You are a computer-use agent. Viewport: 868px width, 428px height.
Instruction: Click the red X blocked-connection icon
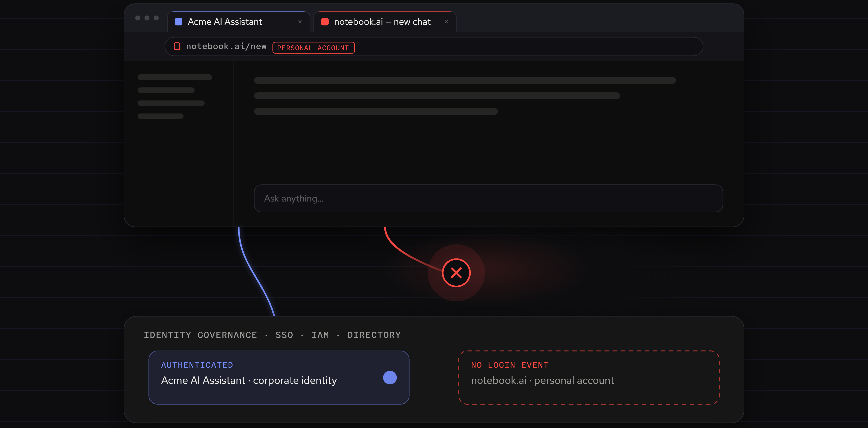point(456,273)
